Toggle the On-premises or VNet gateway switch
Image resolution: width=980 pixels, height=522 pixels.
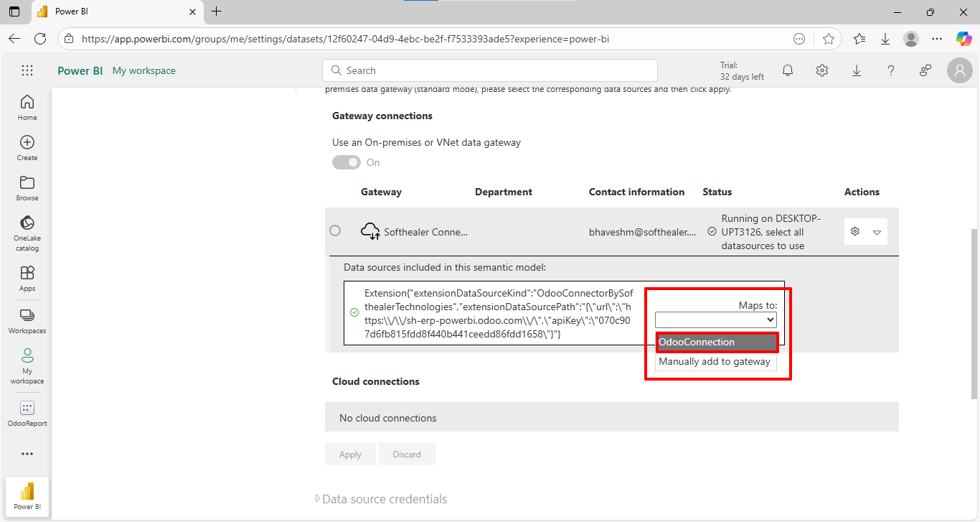pyautogui.click(x=347, y=162)
